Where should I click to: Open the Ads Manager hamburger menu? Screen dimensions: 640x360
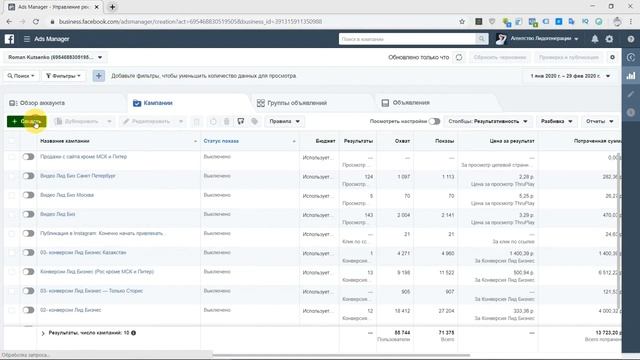click(x=27, y=39)
